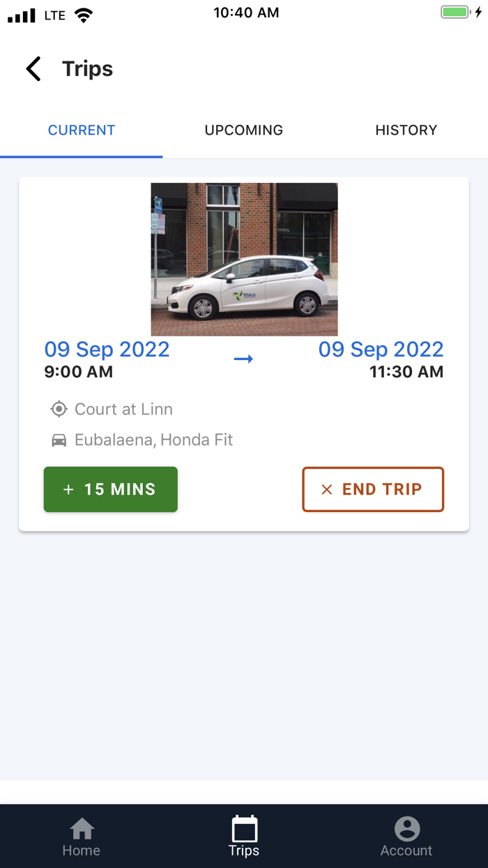Screen dimensions: 488x868
Task: Tap the 9:00 AM start time text
Action: click(77, 371)
